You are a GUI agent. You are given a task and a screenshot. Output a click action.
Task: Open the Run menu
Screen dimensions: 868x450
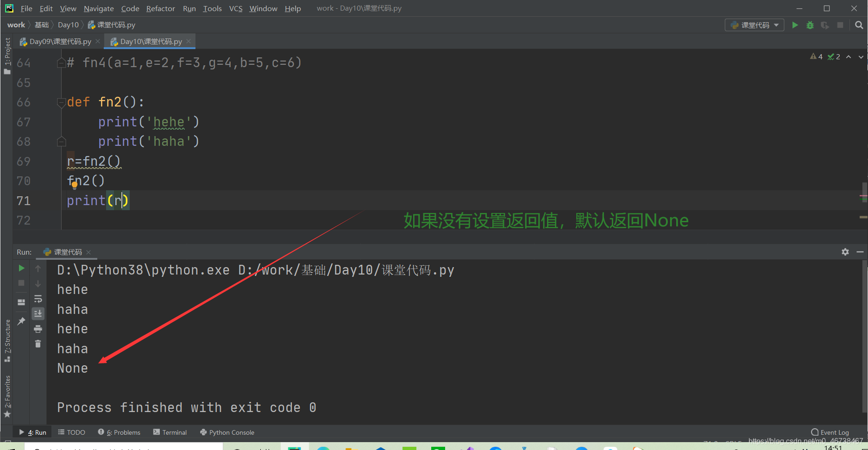point(189,8)
